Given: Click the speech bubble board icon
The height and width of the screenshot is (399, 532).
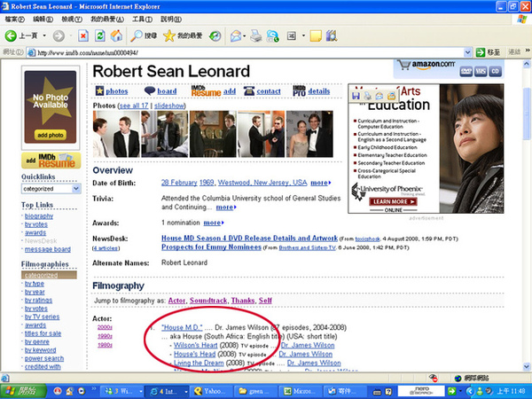Looking at the screenshot, I should point(150,90).
